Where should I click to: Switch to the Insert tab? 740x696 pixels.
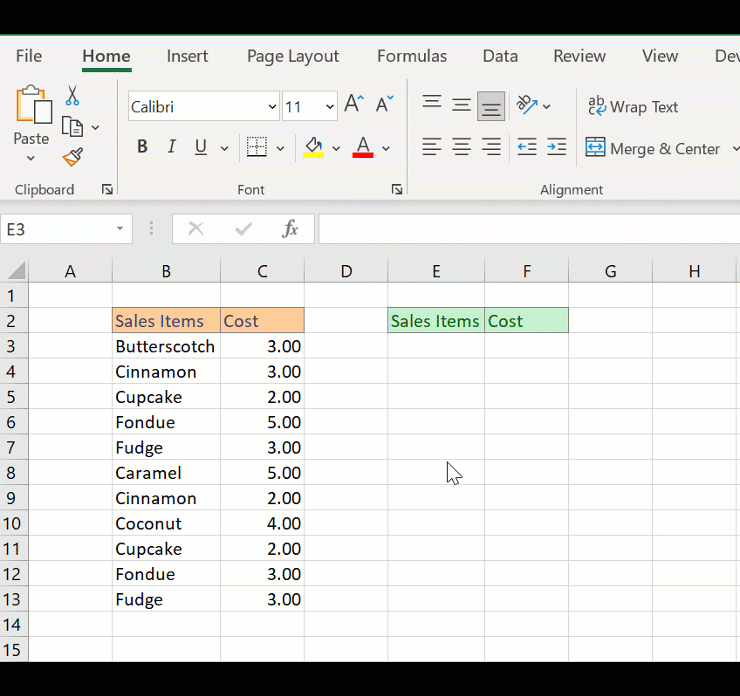pos(187,56)
